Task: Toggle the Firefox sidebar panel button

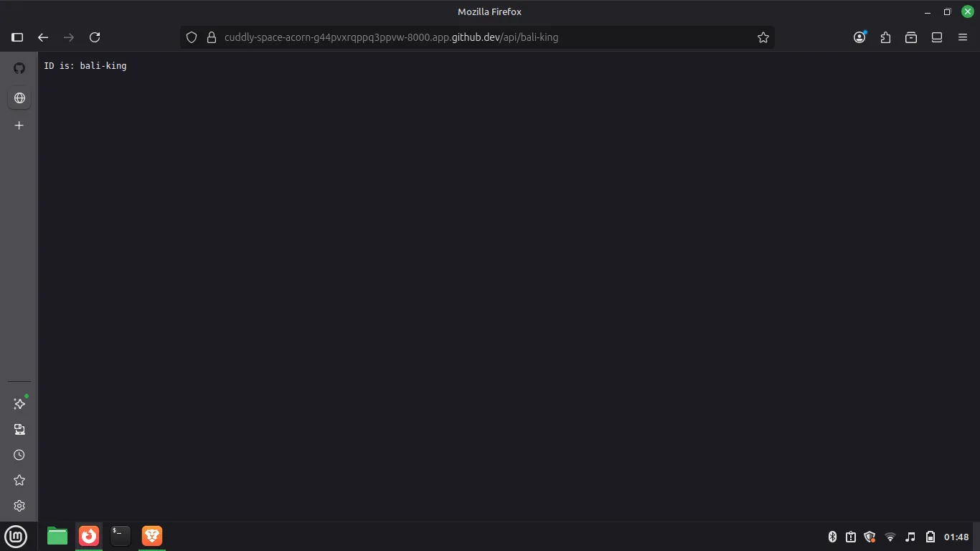Action: (17, 37)
